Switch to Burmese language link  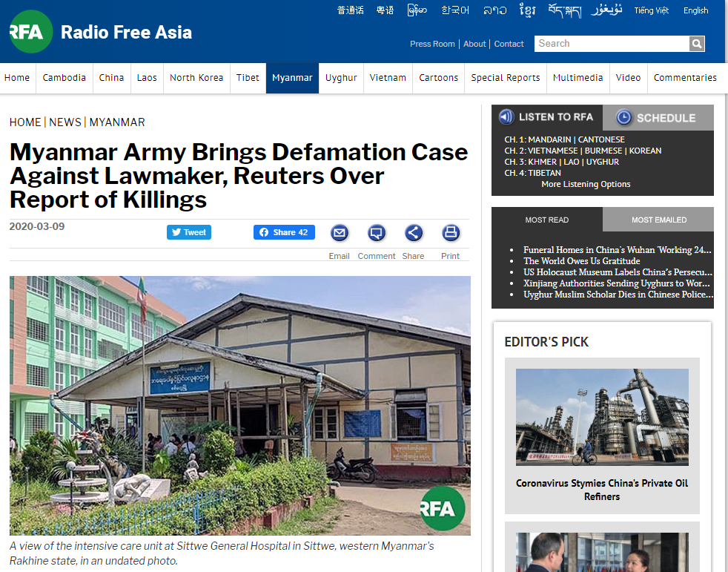(x=417, y=10)
